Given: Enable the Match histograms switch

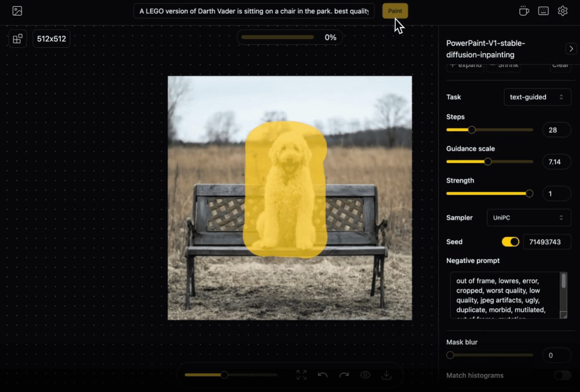Looking at the screenshot, I should point(562,375).
